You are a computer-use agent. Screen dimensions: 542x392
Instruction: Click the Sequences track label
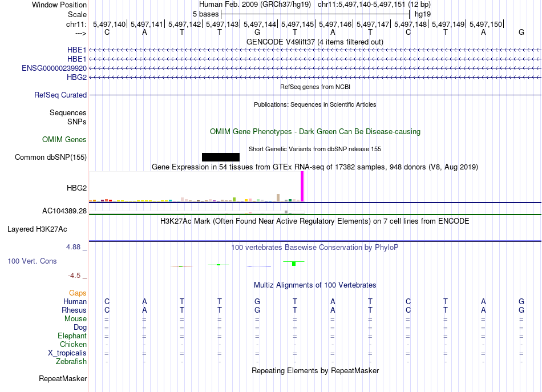[68, 112]
